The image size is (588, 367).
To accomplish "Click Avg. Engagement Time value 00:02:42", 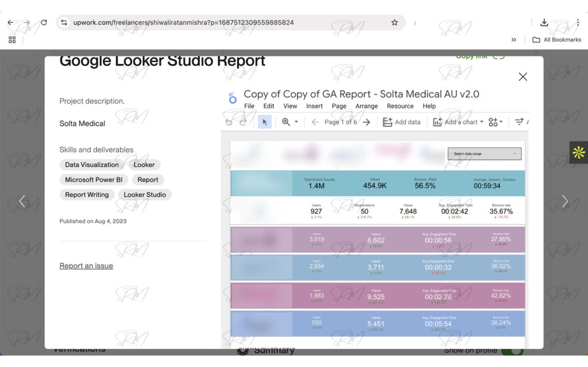I will point(455,212).
